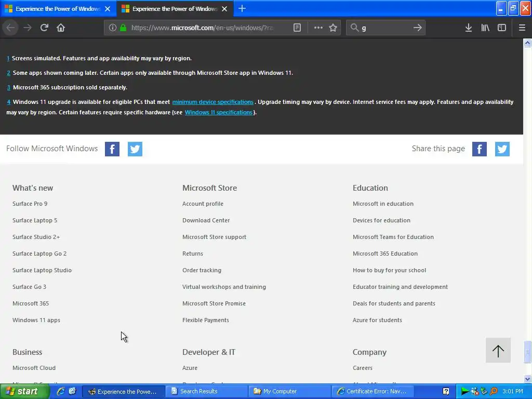Click the search go arrow
The height and width of the screenshot is (399, 532).
pos(418,28)
